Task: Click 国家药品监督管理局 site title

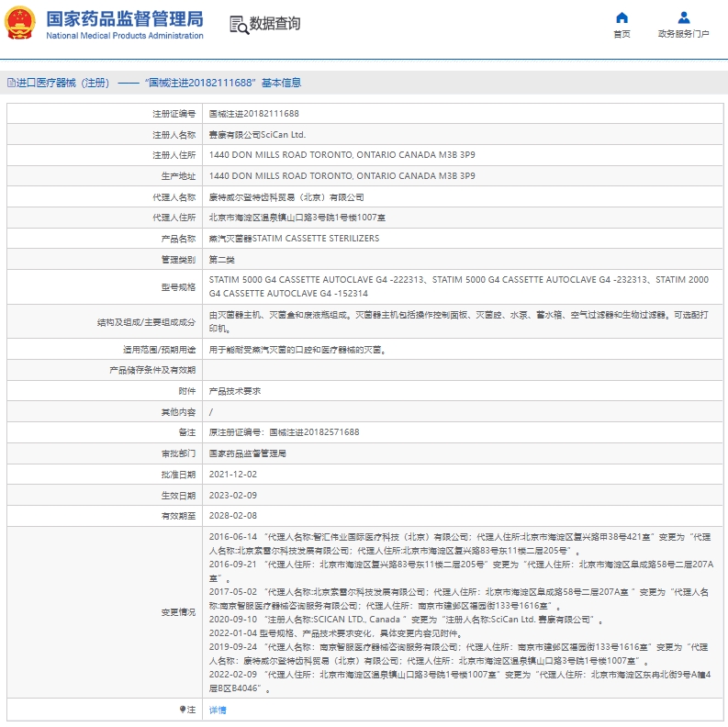Action: coord(125,19)
